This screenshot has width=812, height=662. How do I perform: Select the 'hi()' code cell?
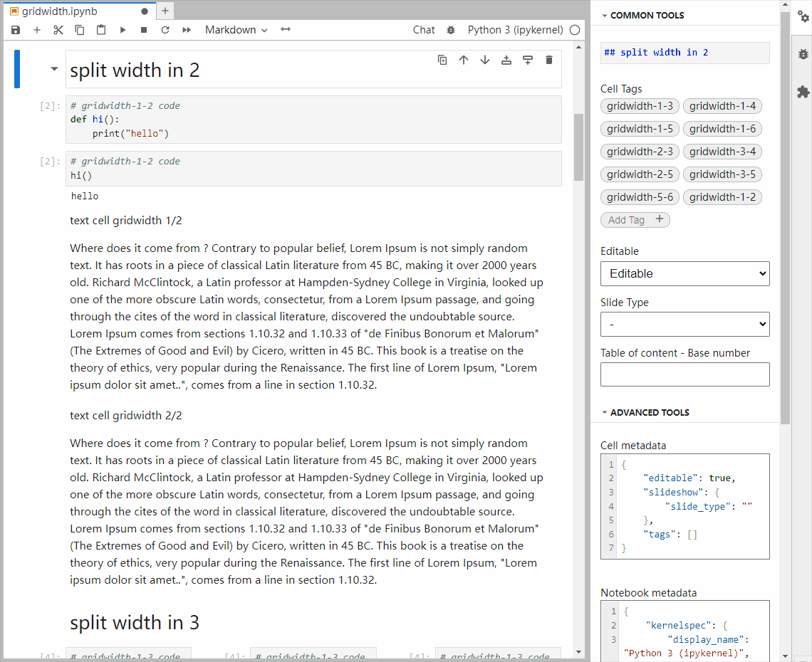(x=313, y=169)
